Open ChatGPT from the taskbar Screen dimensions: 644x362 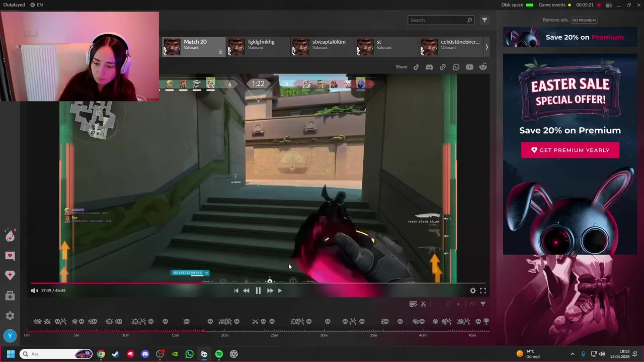click(234, 354)
